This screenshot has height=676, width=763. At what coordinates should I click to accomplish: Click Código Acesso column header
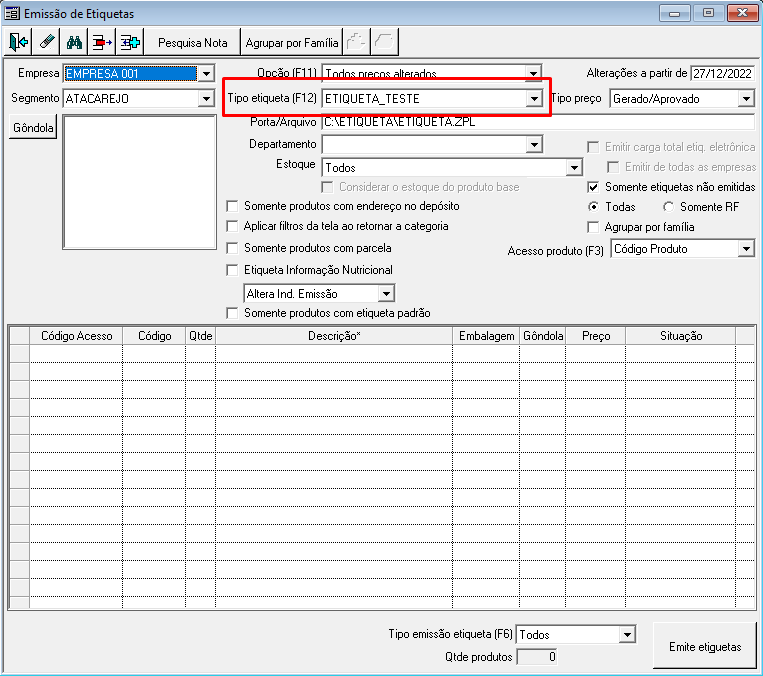[x=76, y=336]
